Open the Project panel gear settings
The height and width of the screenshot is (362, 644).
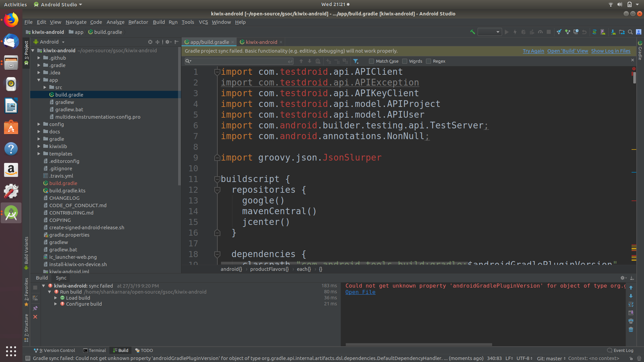pyautogui.click(x=168, y=42)
